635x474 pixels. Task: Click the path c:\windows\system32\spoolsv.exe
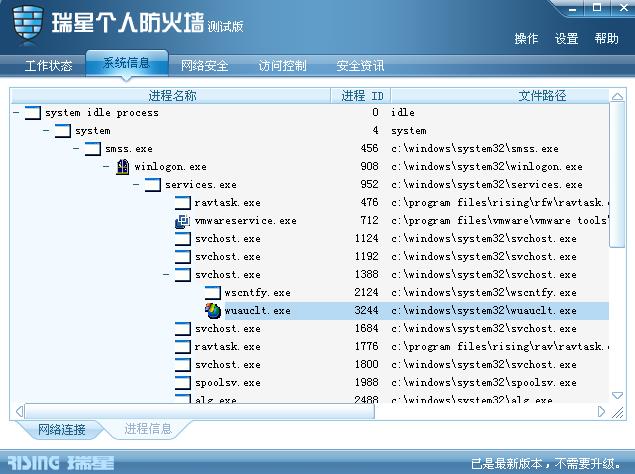[x=484, y=382]
